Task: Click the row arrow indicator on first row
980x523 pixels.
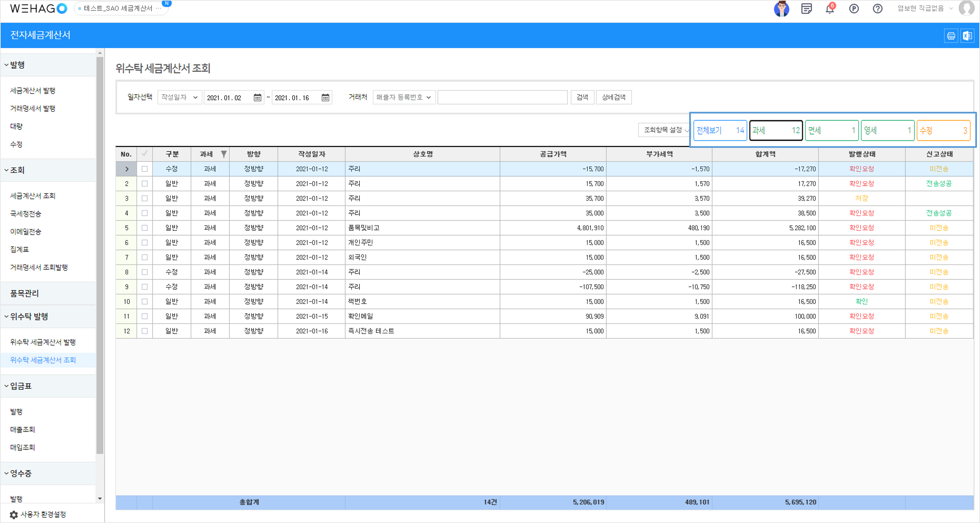Action: [127, 169]
